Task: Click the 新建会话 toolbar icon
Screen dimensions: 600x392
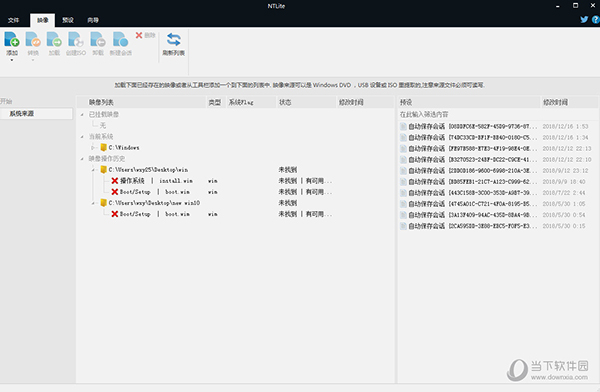Action: pos(121,39)
